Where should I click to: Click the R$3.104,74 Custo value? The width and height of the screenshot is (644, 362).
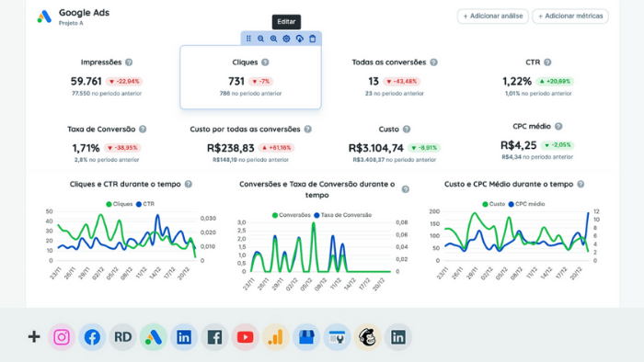coord(375,148)
